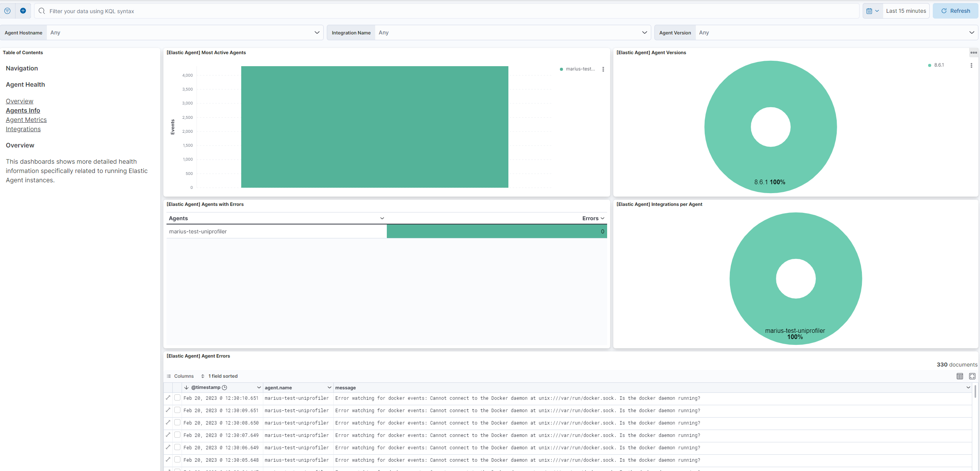Tick the 12:30:06.649 row checkbox
Image resolution: width=980 pixels, height=471 pixels.
tap(177, 447)
